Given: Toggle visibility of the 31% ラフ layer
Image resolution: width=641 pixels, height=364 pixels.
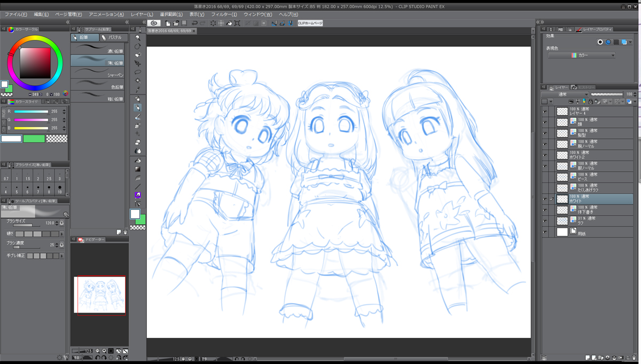Looking at the screenshot, I should [x=545, y=221].
